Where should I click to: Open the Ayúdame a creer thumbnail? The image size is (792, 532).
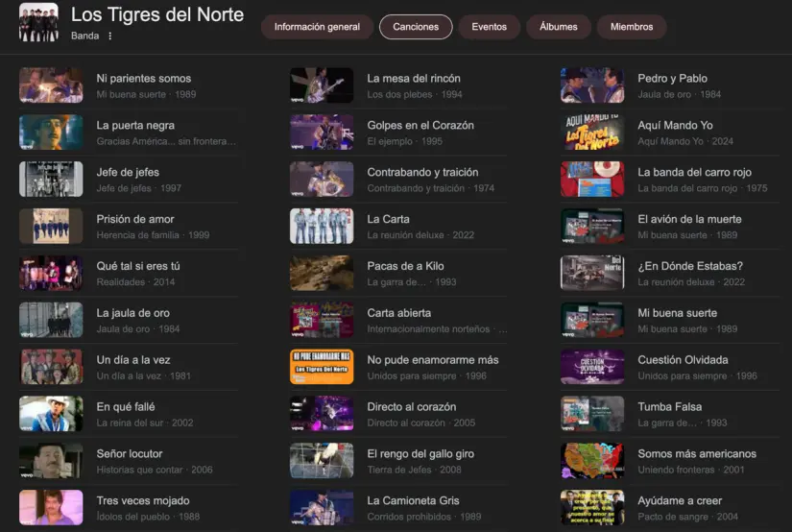point(592,508)
